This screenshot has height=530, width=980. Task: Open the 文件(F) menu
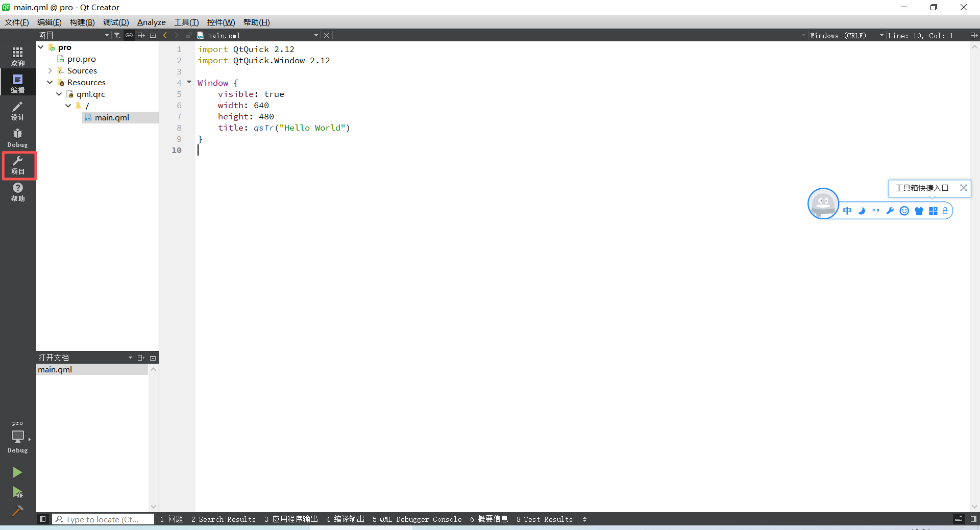click(x=17, y=22)
